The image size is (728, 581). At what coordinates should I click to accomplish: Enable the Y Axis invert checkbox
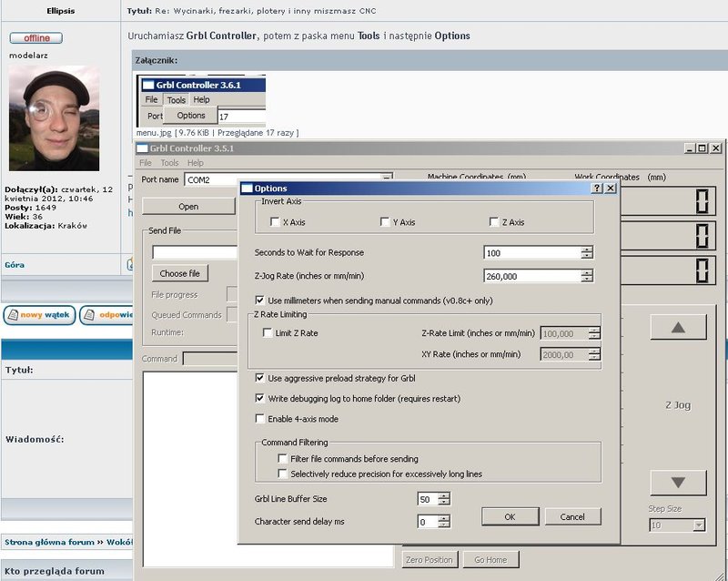pos(384,221)
